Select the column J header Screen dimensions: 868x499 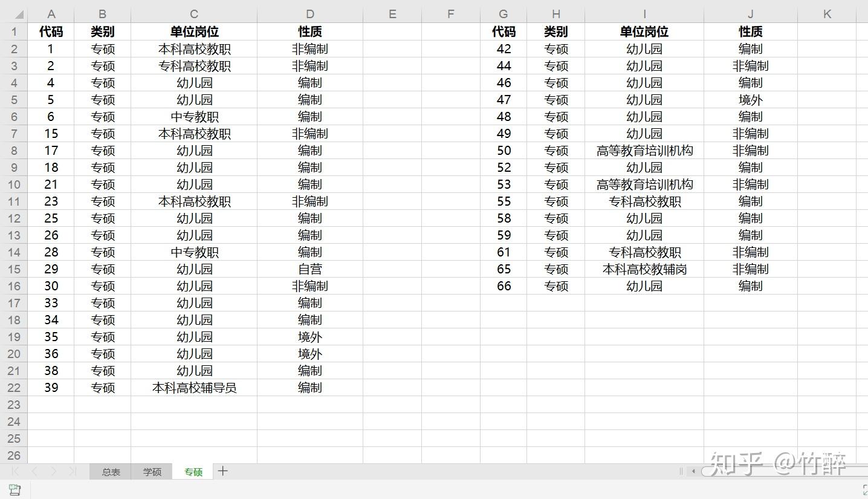[x=751, y=15]
